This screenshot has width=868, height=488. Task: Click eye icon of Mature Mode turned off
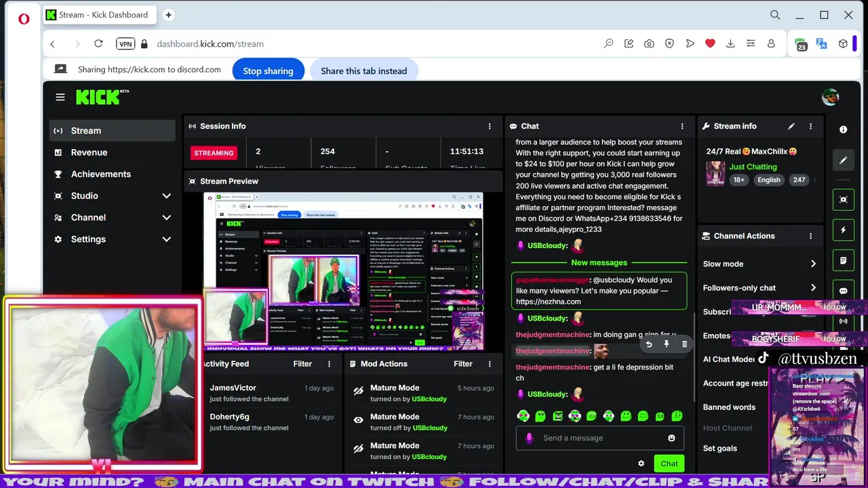pyautogui.click(x=358, y=420)
